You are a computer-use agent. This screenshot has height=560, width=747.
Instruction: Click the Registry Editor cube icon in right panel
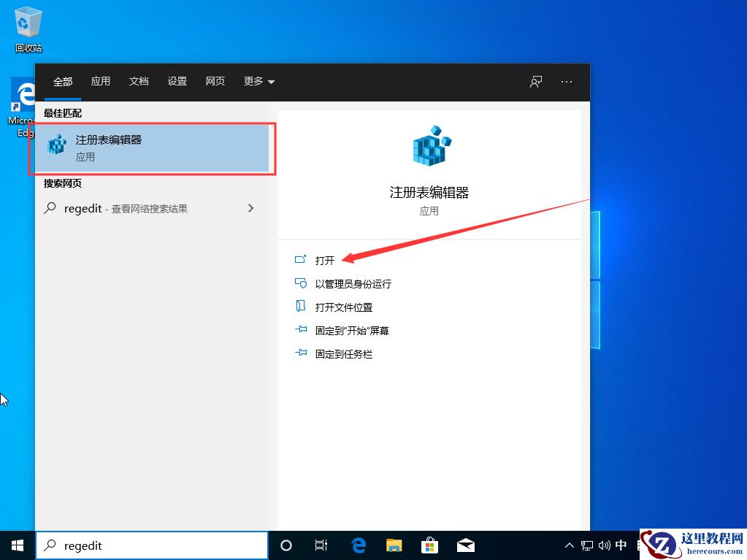pos(430,145)
